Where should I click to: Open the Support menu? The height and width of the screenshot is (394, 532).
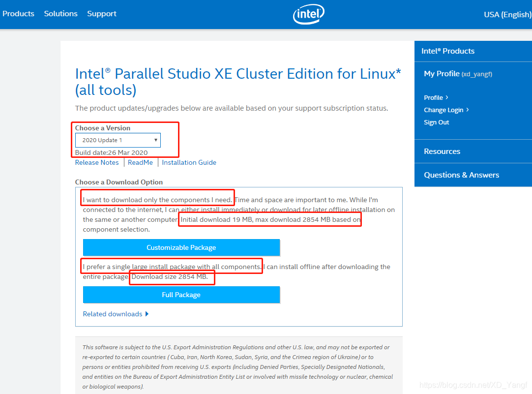(x=102, y=14)
